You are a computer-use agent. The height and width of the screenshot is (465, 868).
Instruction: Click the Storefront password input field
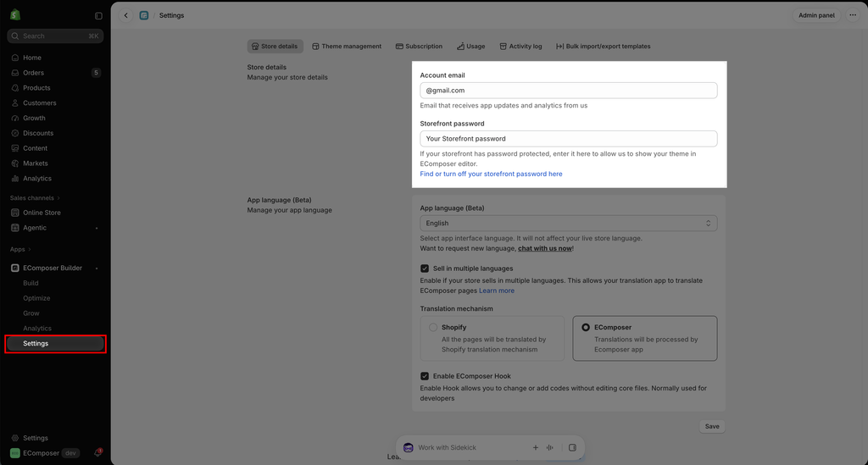[x=569, y=139]
